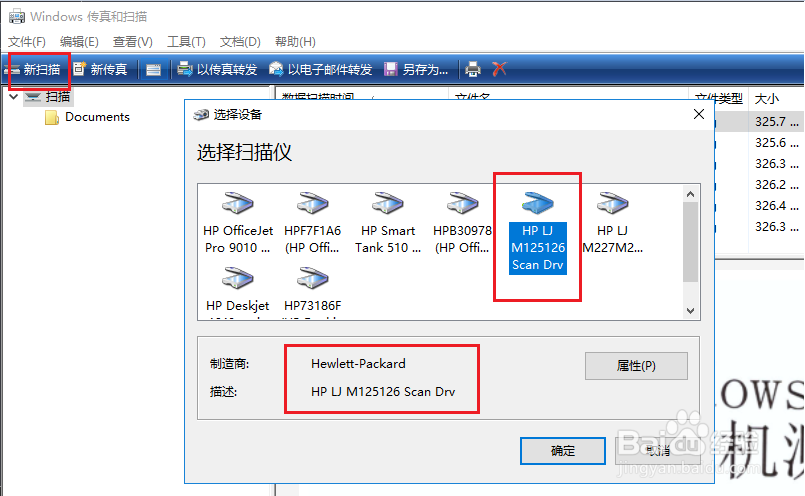Collapse the Scan (扫描) tree node arrow
Viewport: 805px width, 496px height.
[x=13, y=97]
